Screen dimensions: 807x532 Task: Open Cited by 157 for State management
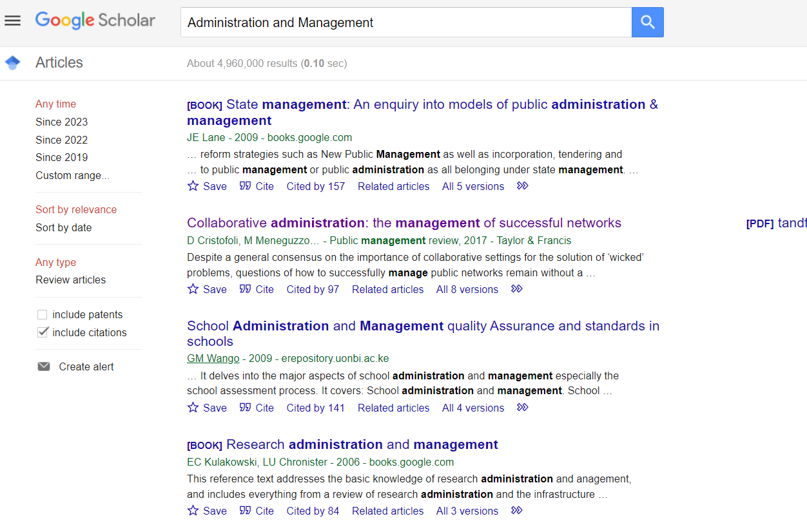pos(315,186)
